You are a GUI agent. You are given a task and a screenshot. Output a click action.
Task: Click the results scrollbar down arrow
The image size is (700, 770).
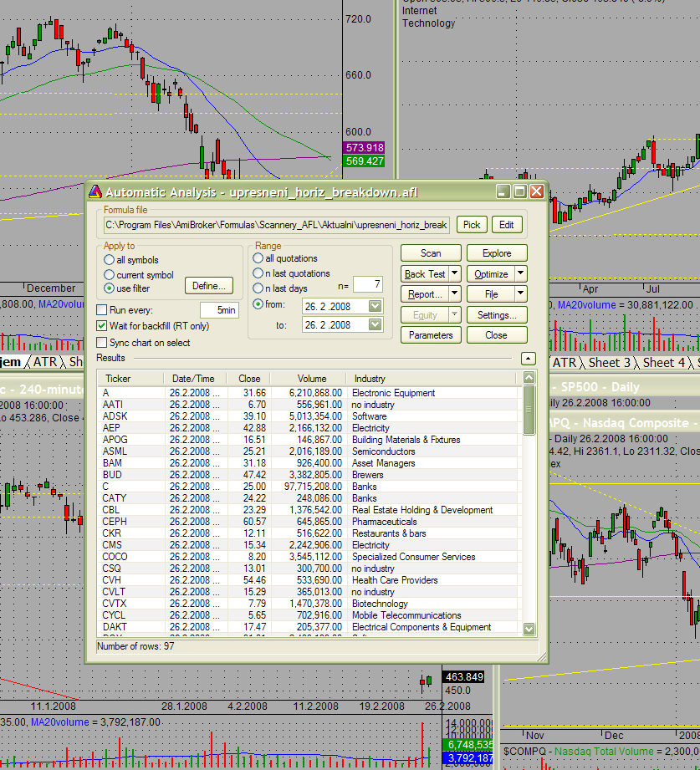pos(529,629)
